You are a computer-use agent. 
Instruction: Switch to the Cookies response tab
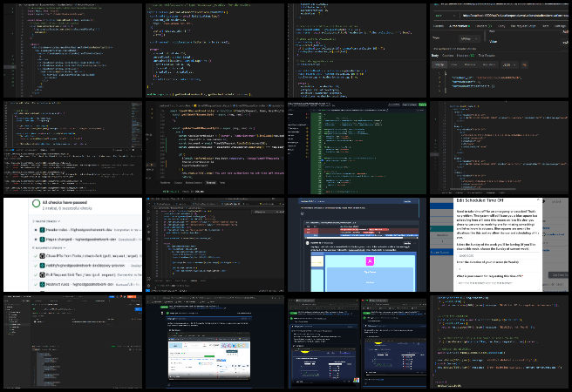tap(450, 55)
